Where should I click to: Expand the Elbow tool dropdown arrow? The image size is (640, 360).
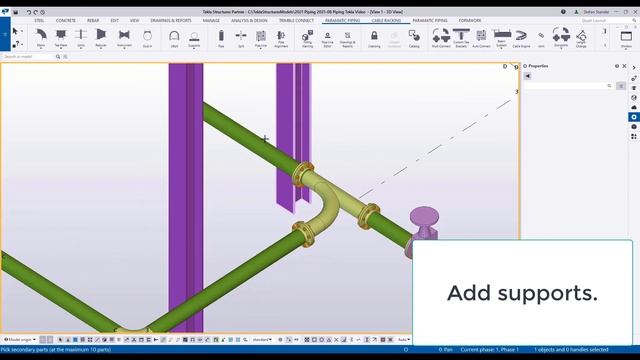[x=41, y=48]
